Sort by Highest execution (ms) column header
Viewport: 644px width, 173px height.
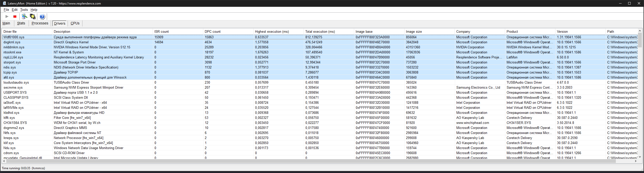[279, 31]
